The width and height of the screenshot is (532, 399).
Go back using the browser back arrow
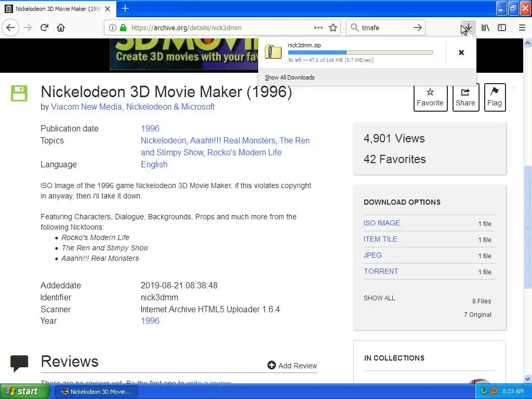point(10,28)
